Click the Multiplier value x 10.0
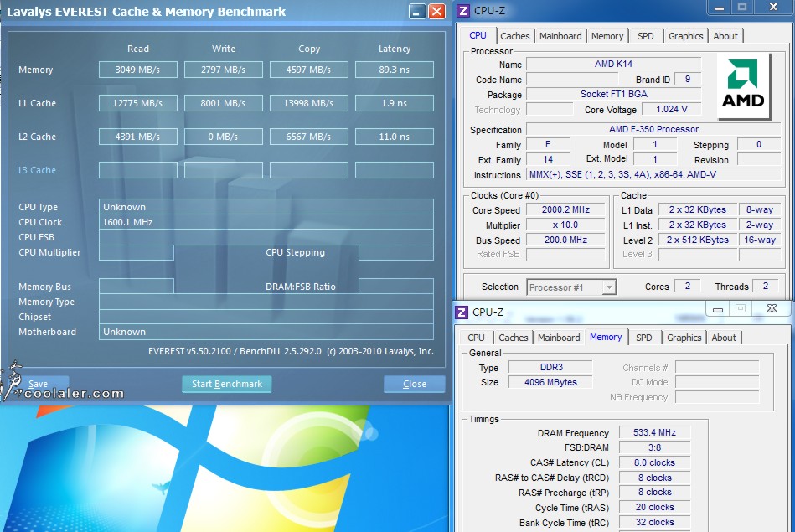 [x=565, y=225]
